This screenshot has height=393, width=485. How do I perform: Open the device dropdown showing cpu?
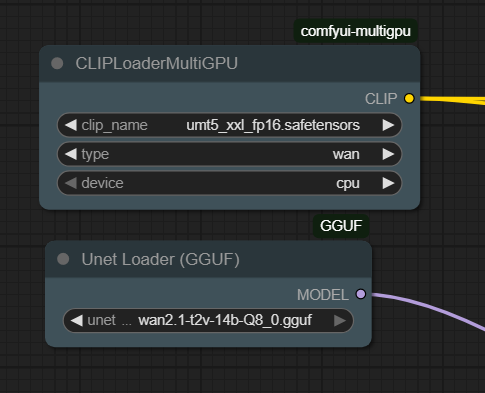[229, 183]
